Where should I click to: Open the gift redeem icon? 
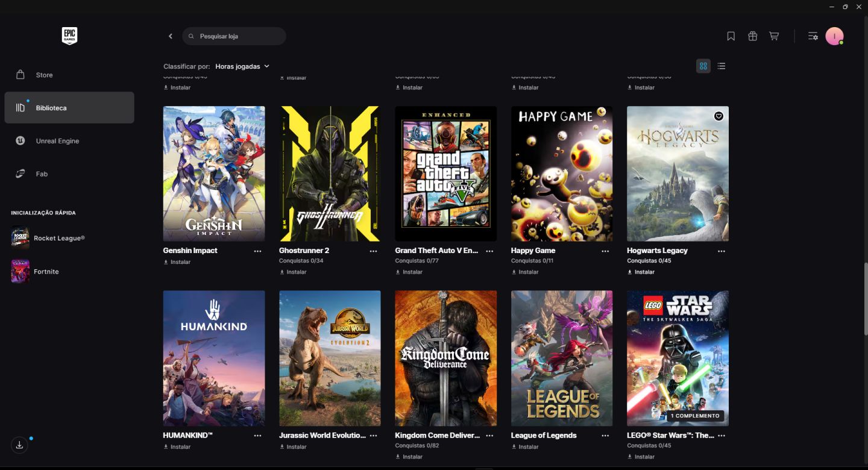click(752, 36)
